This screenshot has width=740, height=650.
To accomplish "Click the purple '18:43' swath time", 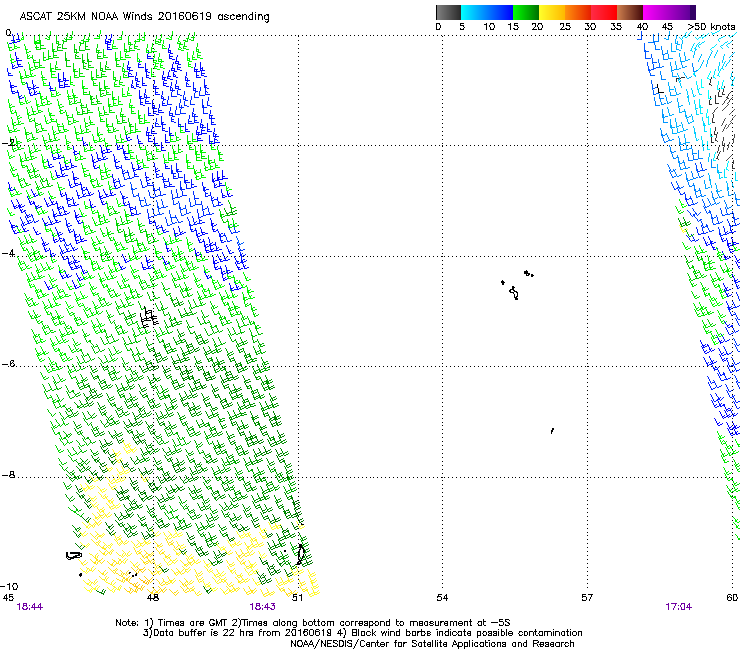I will point(262,607).
